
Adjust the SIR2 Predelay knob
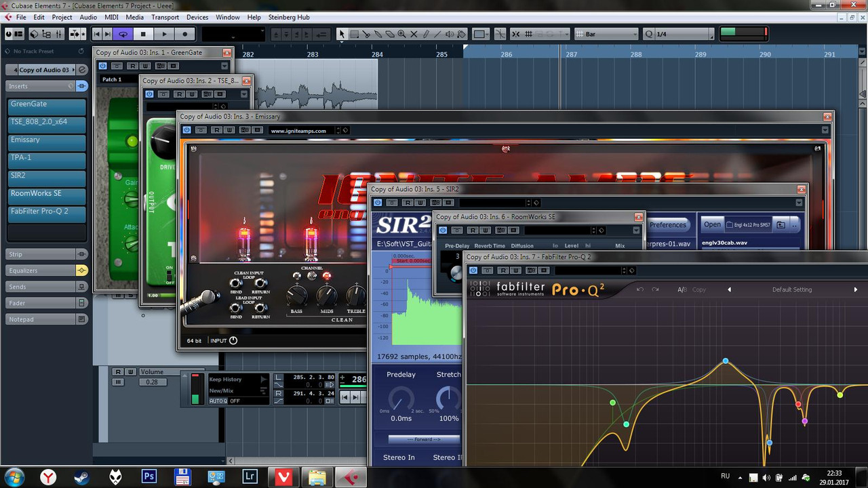pos(401,400)
